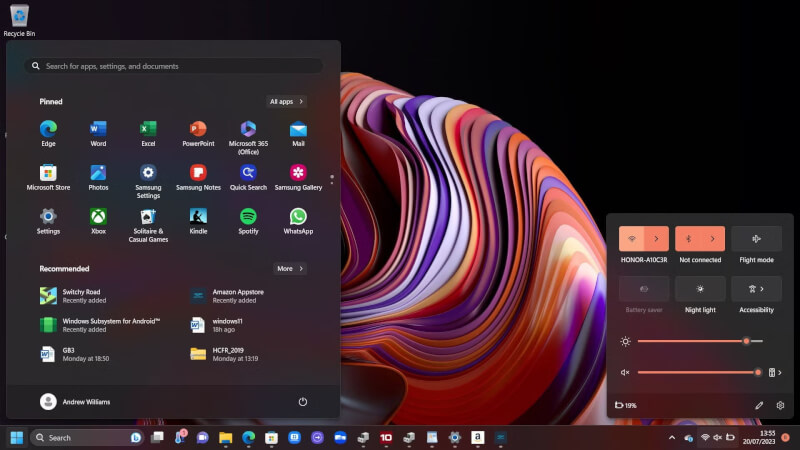Open the weather widget with red badge
Viewport: 800px width, 450px height.
[x=181, y=437]
